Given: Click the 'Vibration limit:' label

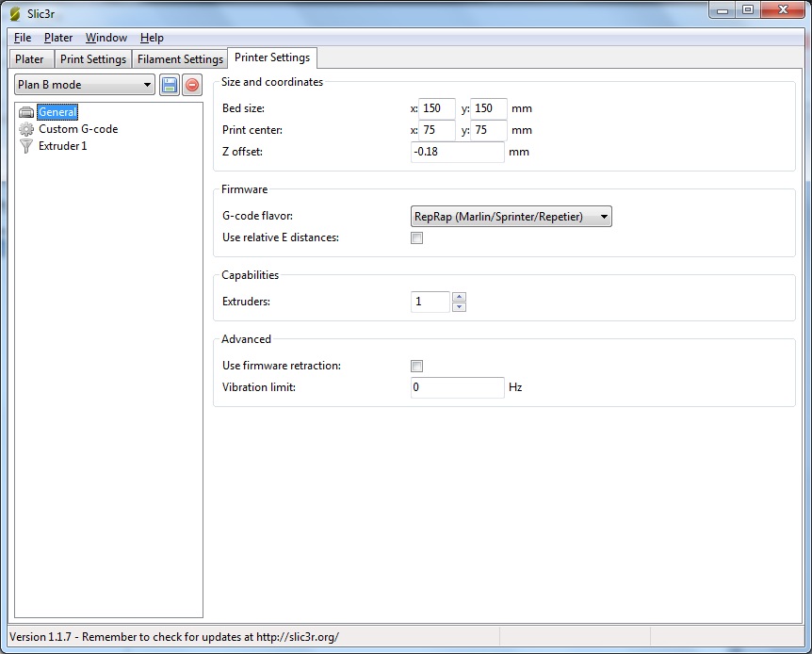Looking at the screenshot, I should [x=259, y=387].
